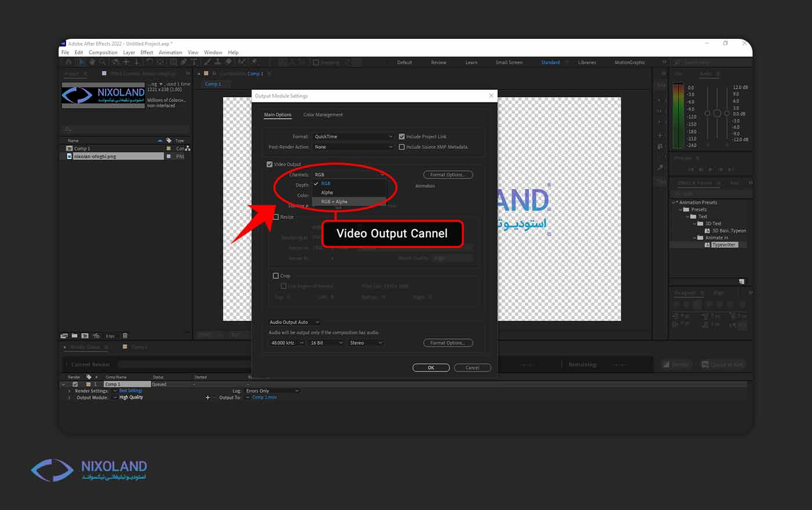
Task: Click Interpret Footage icon in Project panel
Action: [64, 336]
